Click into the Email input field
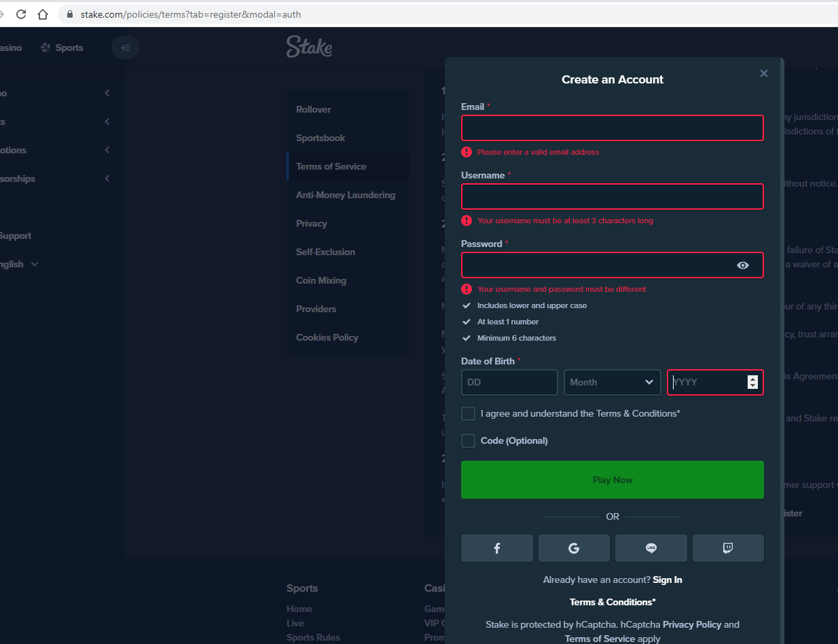Screen dimensions: 838x644 [x=612, y=128]
